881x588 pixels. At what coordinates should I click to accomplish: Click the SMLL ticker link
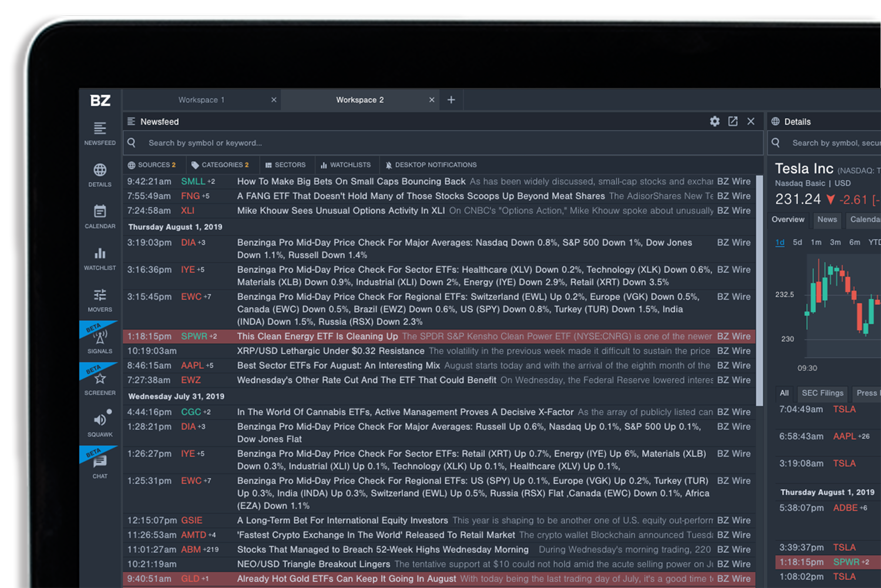[193, 182]
